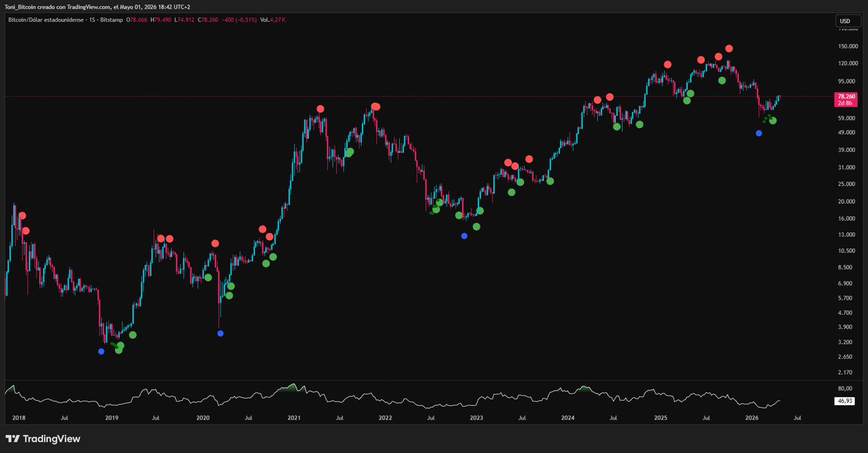Image resolution: width=868 pixels, height=453 pixels.
Task: Click the 2.170 price axis label
Action: click(845, 372)
